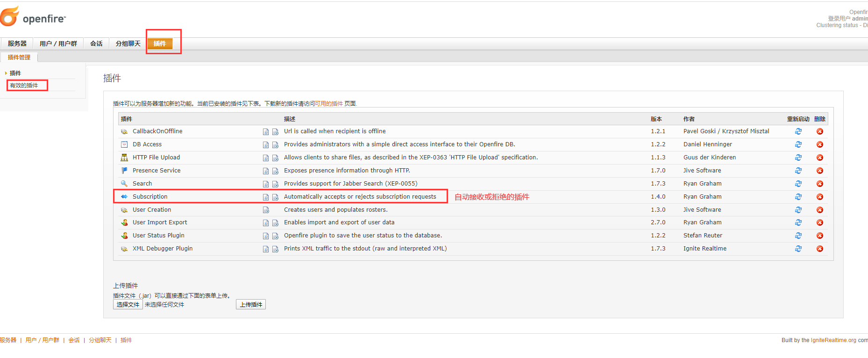Delete the DB Access plugin
Screen dimensions: 868x358
click(819, 144)
